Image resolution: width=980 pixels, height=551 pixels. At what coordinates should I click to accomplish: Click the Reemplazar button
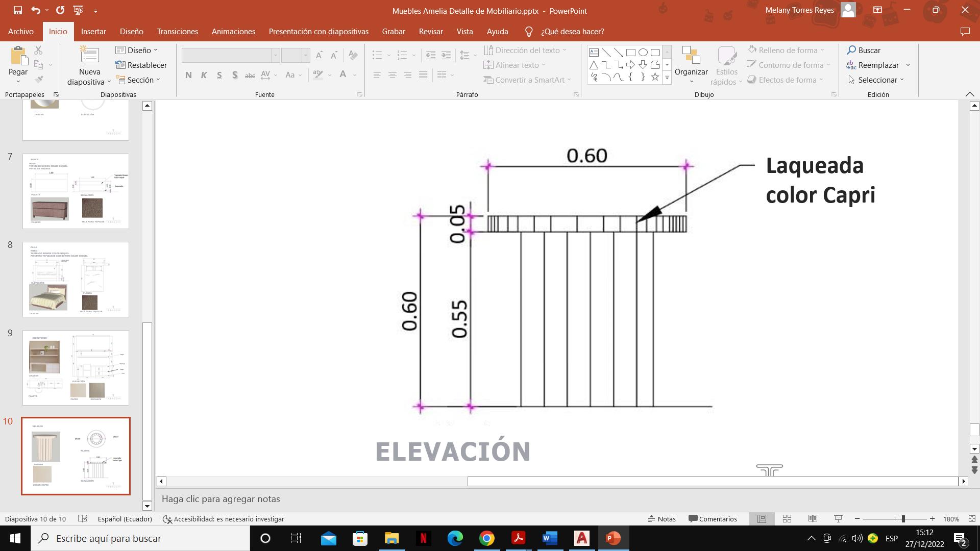tap(878, 65)
